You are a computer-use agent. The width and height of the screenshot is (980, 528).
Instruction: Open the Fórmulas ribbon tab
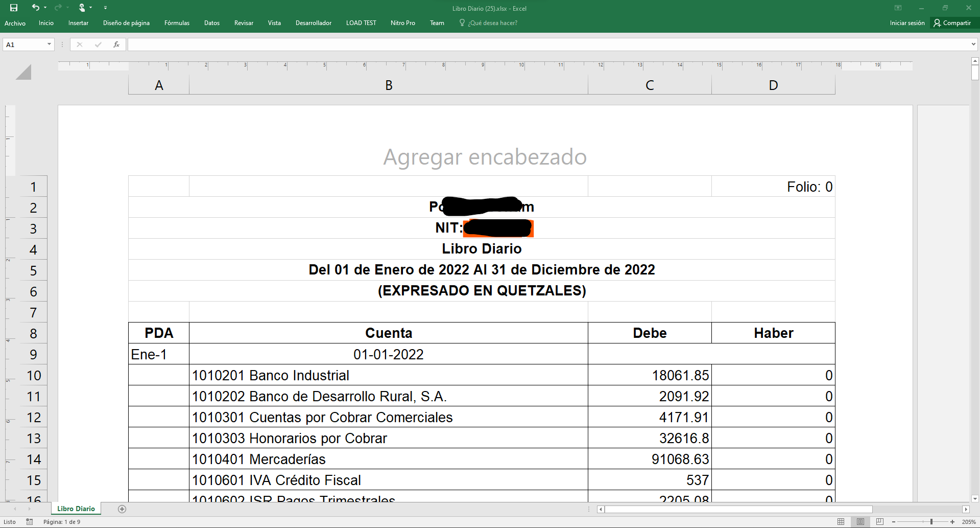(177, 23)
